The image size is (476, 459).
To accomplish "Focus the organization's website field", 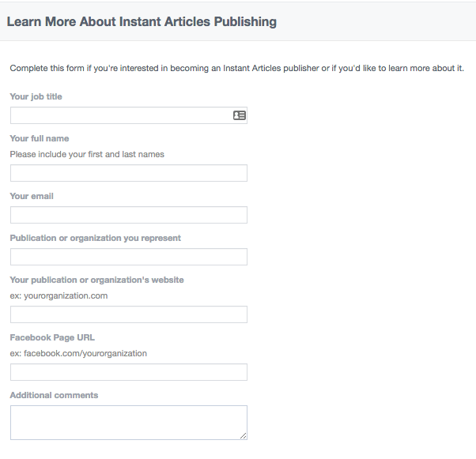I will (129, 314).
